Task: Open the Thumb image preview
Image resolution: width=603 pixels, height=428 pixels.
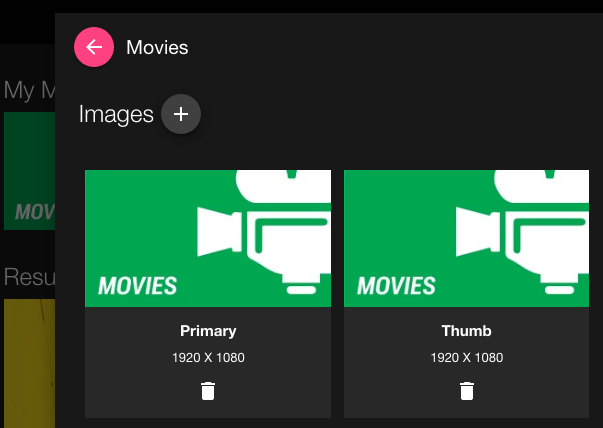Action: pos(466,238)
